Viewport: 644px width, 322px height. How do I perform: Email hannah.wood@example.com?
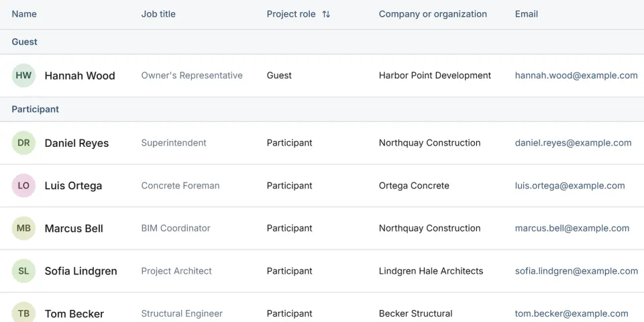(576, 76)
